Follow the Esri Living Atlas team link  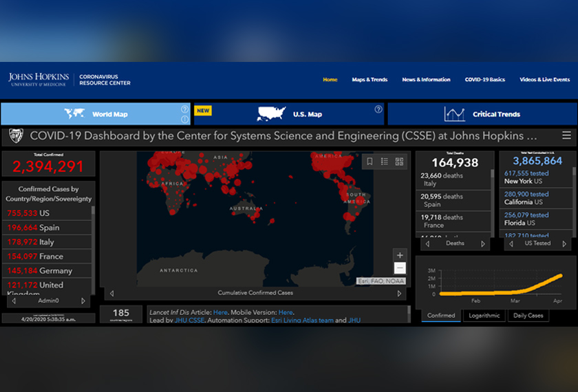tap(302, 320)
